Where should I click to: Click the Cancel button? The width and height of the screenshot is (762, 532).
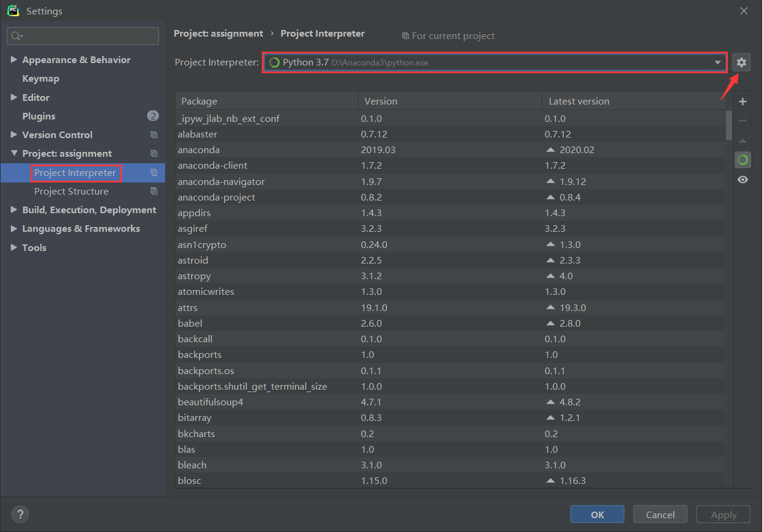coord(660,515)
